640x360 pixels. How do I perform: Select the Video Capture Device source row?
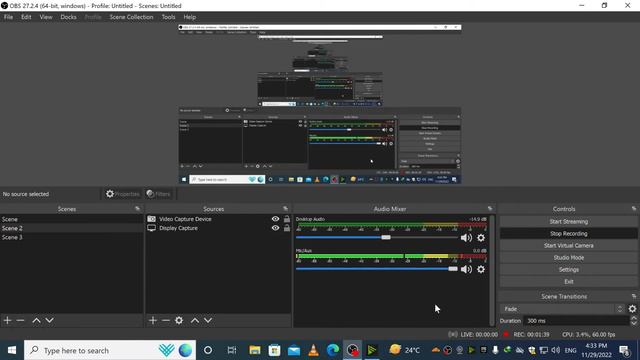click(218, 219)
